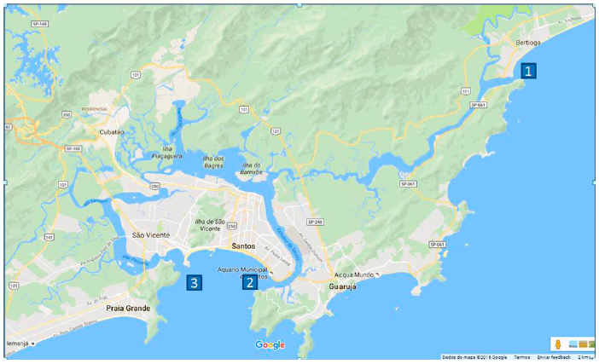Click the Enviar feedback link
The height and width of the screenshot is (364, 599).
554,357
